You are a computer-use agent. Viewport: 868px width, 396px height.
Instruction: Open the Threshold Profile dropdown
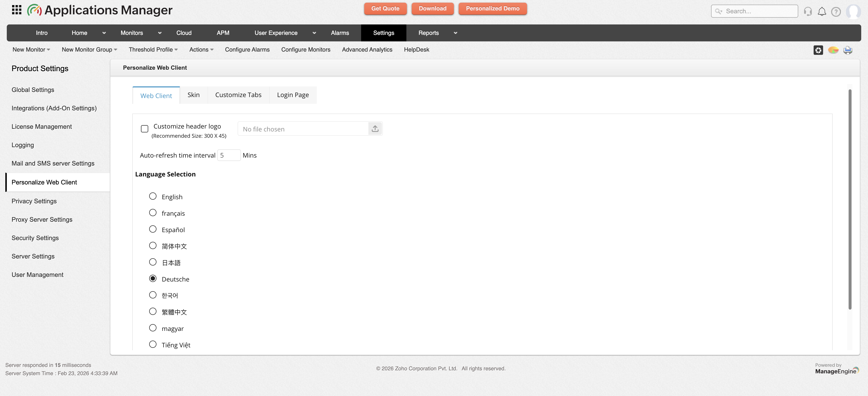click(153, 49)
